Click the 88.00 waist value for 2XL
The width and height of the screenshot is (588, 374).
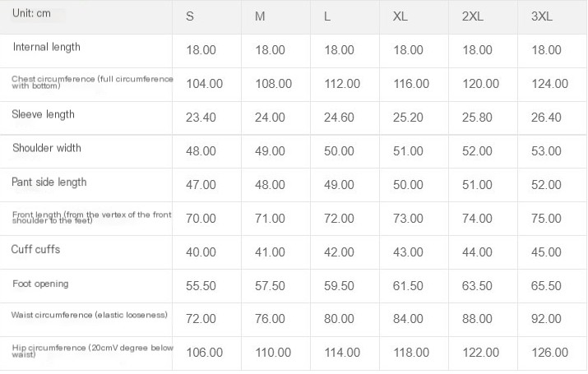[477, 319]
